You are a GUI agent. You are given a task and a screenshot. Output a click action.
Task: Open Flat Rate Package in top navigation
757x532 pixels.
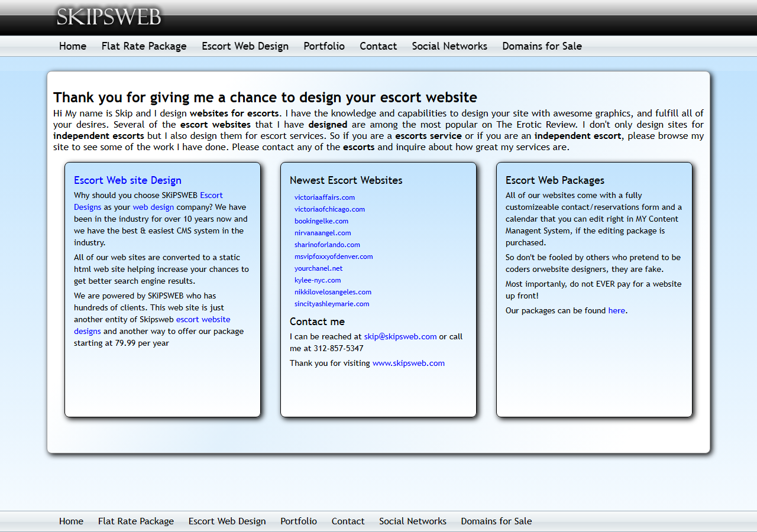pos(144,46)
